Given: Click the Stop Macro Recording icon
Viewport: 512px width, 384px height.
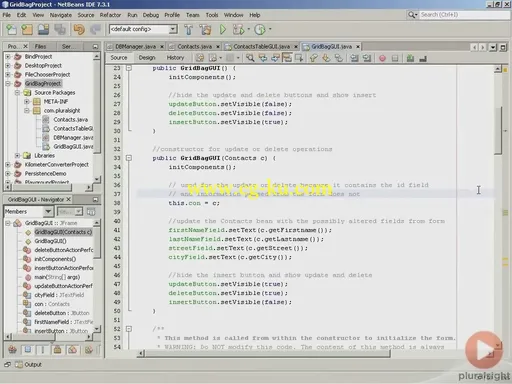Looking at the screenshot, I should [395, 58].
